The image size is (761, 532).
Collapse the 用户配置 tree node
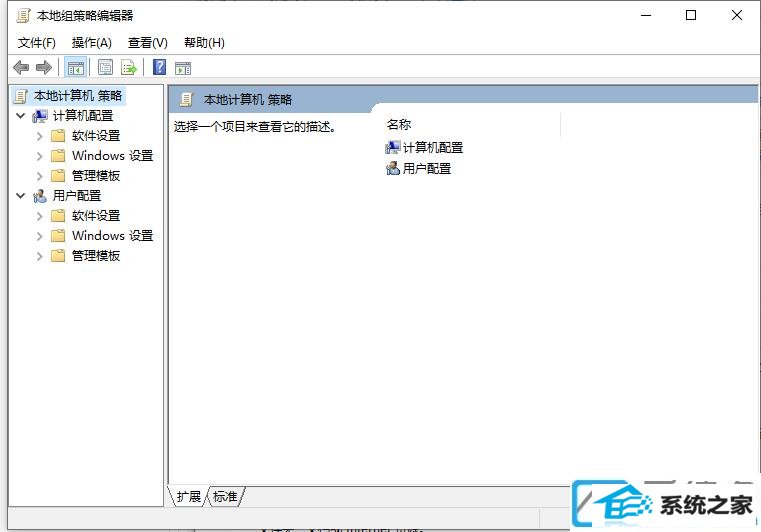point(20,196)
